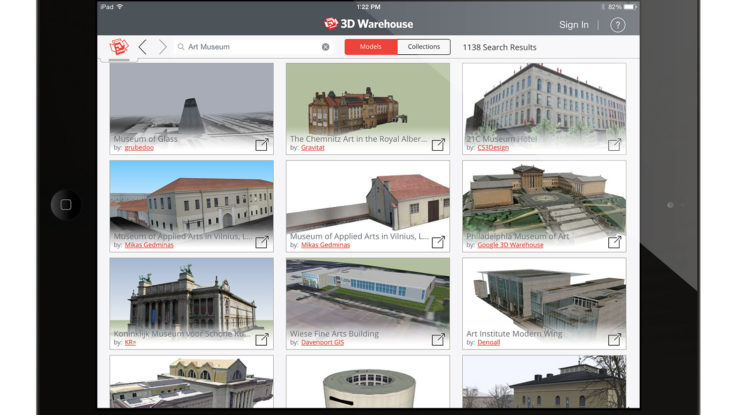The height and width of the screenshot is (415, 737).
Task: Open the Philadelphia Museum of Art thumbnail
Action: 544,206
